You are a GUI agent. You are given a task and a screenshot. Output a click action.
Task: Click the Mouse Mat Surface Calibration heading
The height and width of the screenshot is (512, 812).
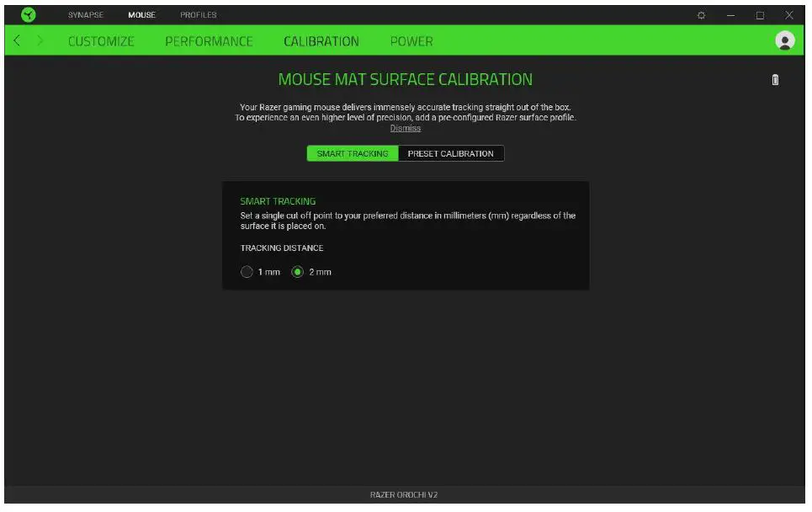tap(405, 79)
